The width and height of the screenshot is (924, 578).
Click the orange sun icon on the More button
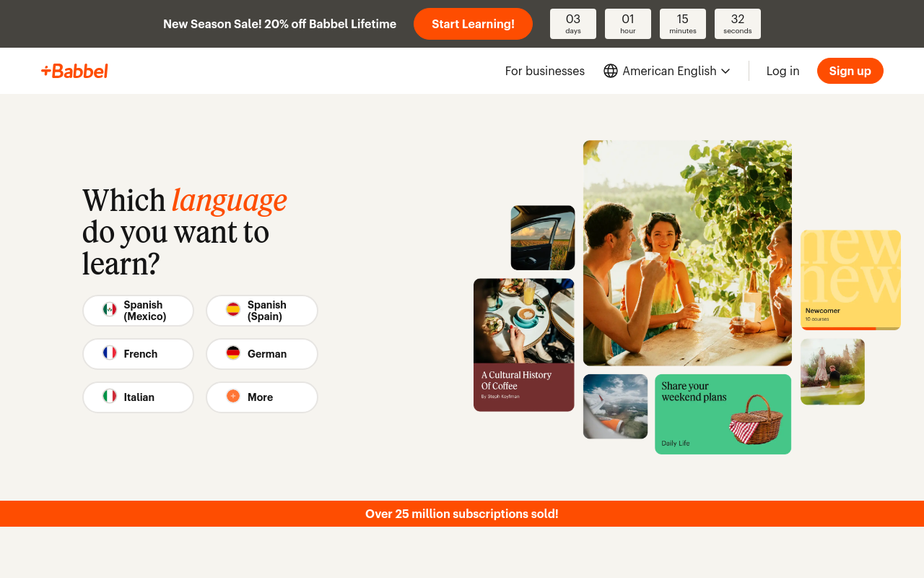233,397
